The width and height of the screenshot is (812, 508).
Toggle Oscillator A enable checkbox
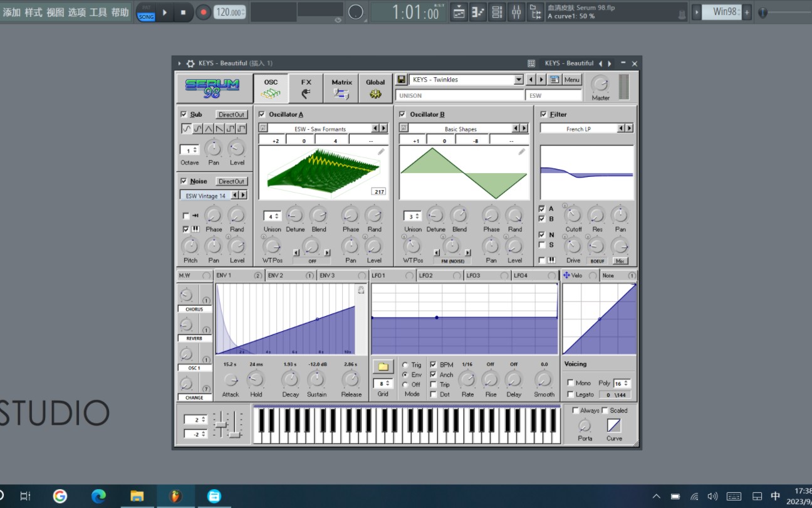[x=262, y=114]
